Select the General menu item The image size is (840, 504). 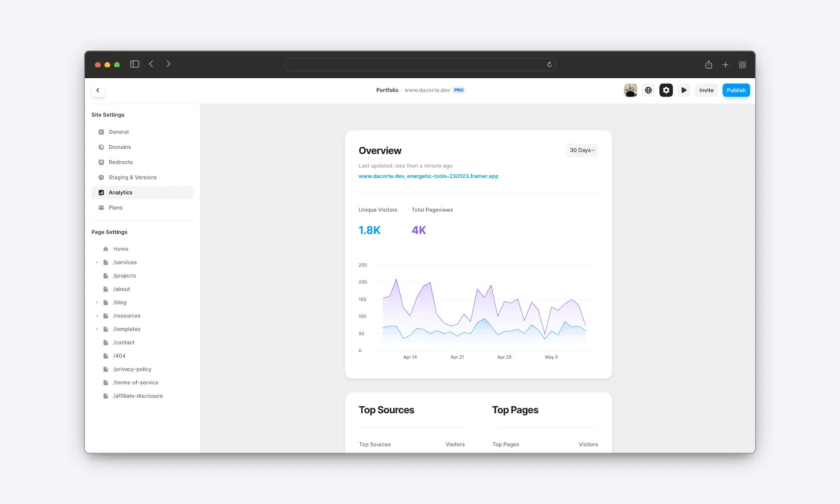tap(118, 131)
